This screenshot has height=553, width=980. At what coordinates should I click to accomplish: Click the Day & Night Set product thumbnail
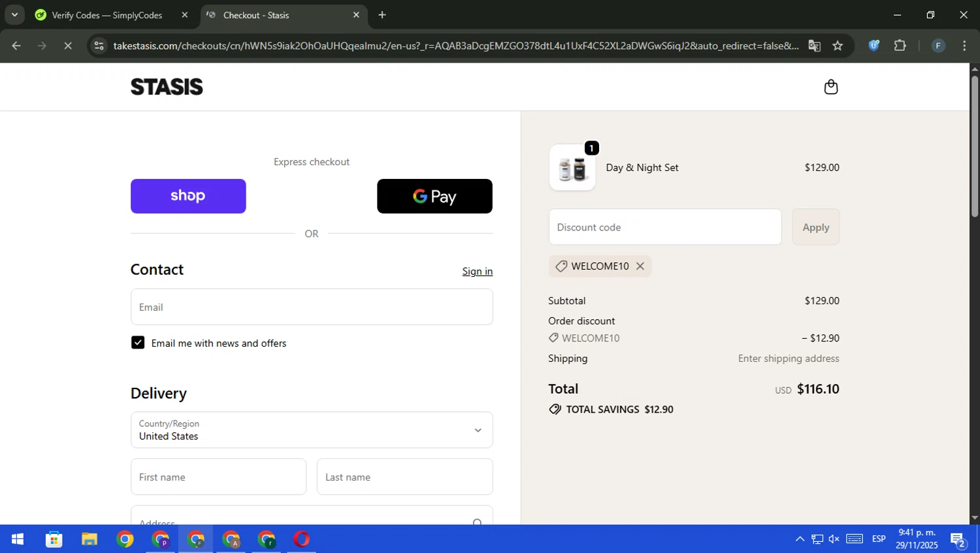(x=572, y=168)
